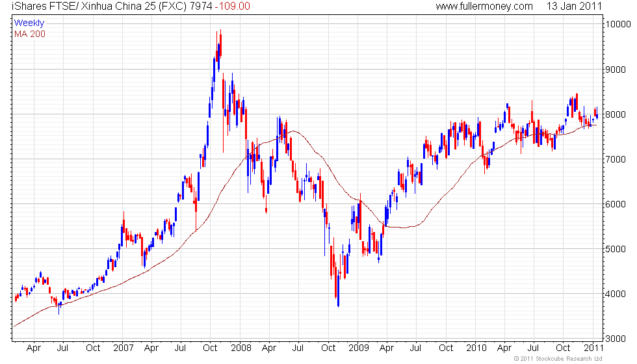
Task: Click the 5000 y-axis label
Action: 616,249
